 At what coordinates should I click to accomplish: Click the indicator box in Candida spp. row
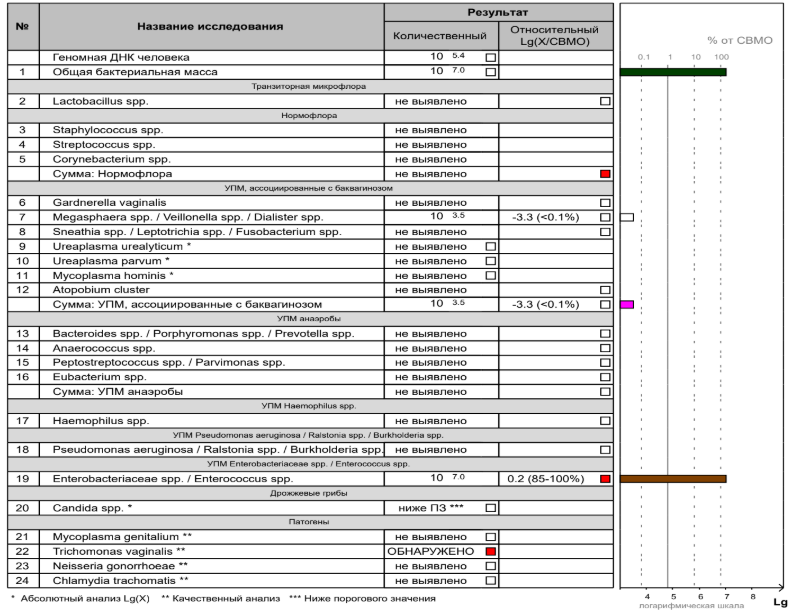click(x=491, y=508)
